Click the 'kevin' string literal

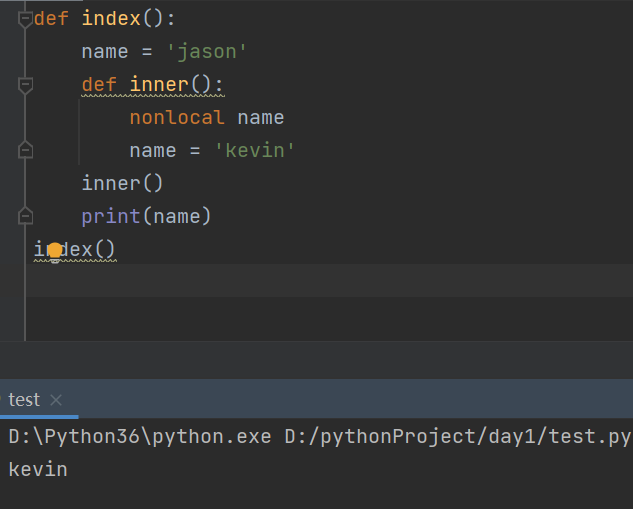click(255, 151)
